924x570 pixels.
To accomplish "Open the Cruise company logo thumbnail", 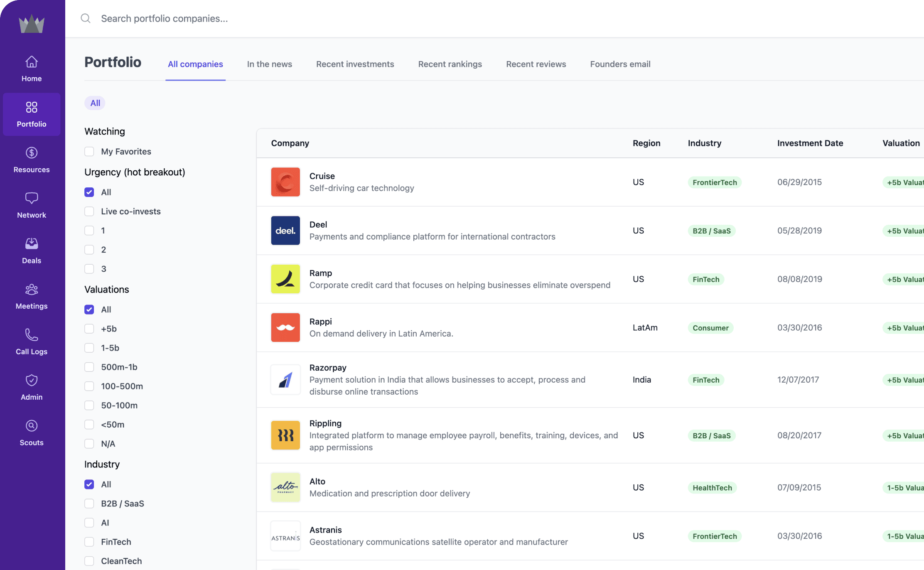I will [x=285, y=182].
